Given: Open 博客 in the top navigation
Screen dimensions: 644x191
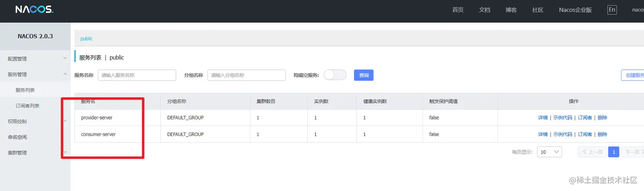Looking at the screenshot, I should pos(511,10).
